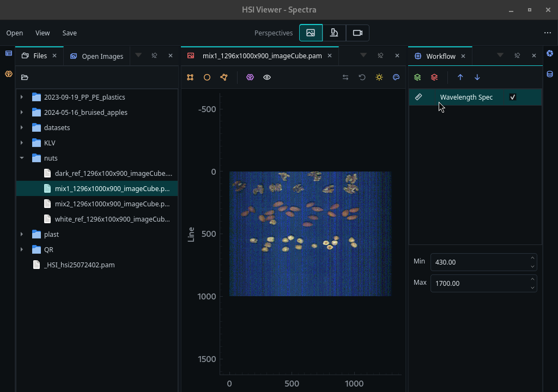Open the Save menu
The height and width of the screenshot is (392, 558).
[69, 33]
